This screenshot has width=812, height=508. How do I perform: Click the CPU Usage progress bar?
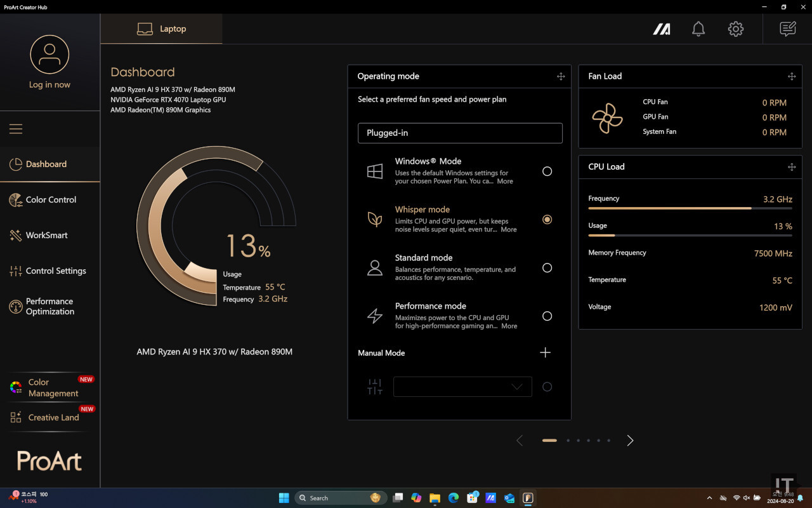690,235
